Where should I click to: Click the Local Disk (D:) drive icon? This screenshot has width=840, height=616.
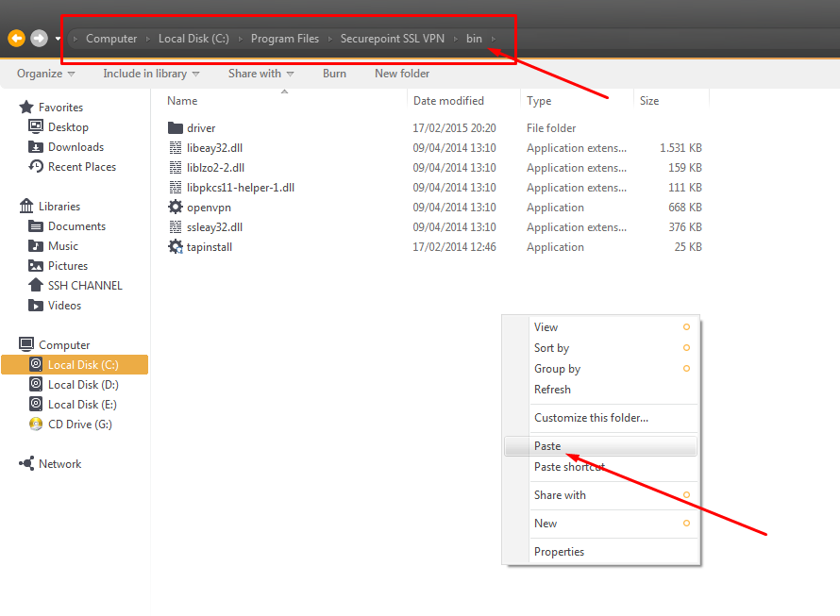pyautogui.click(x=36, y=384)
